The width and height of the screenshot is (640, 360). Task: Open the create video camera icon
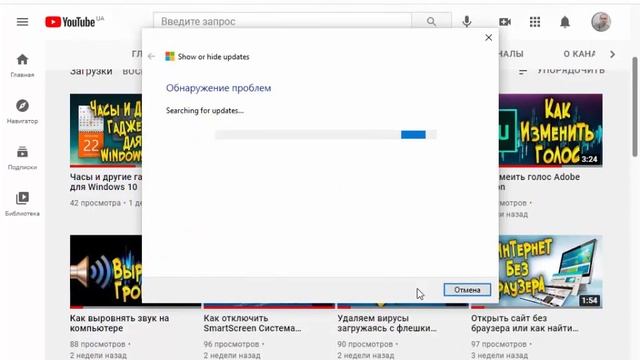[505, 22]
